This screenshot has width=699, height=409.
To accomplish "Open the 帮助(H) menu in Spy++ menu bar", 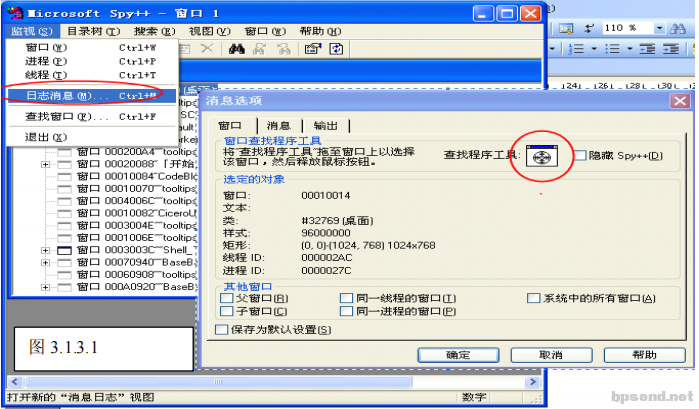I will pyautogui.click(x=320, y=31).
